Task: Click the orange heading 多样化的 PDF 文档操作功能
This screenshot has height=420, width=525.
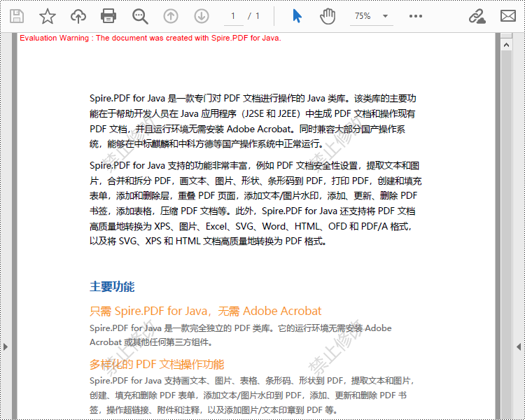Action: [x=157, y=365]
